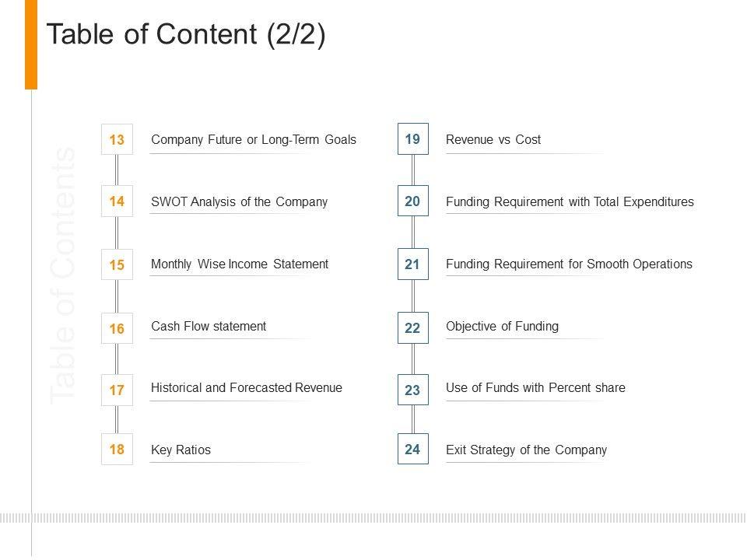
Task: Open Use of Funds with Percent share
Action: point(535,387)
